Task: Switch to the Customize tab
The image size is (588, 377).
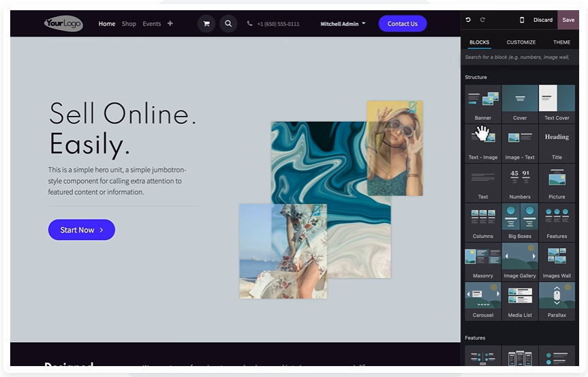Action: pyautogui.click(x=521, y=42)
